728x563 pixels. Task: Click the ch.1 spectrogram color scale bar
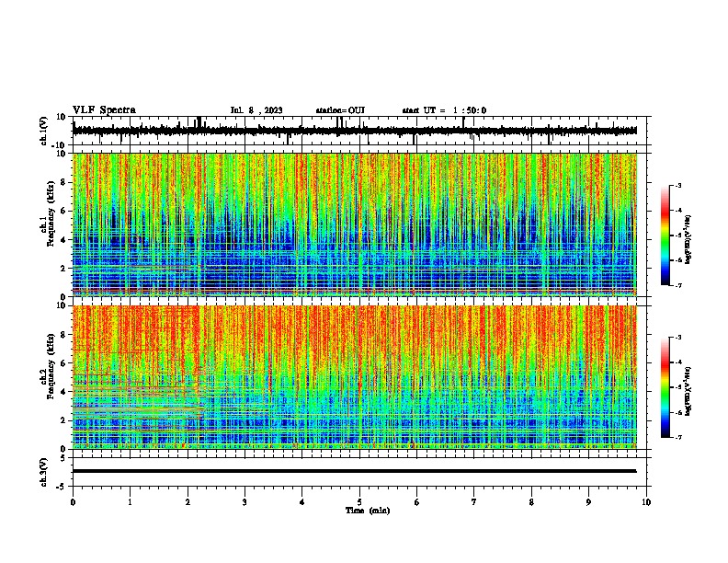coord(665,236)
